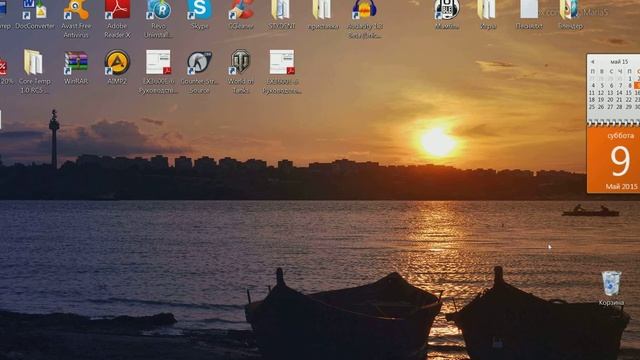Image resolution: width=640 pixels, height=360 pixels.
Task: Select day 20 in calendar gadget
Action: click(610, 100)
